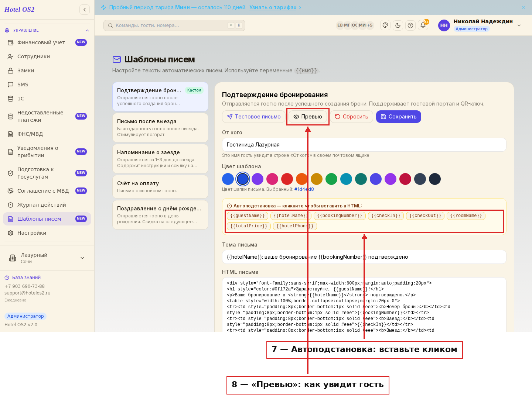Open the Узнать о тарифах link

273,7
